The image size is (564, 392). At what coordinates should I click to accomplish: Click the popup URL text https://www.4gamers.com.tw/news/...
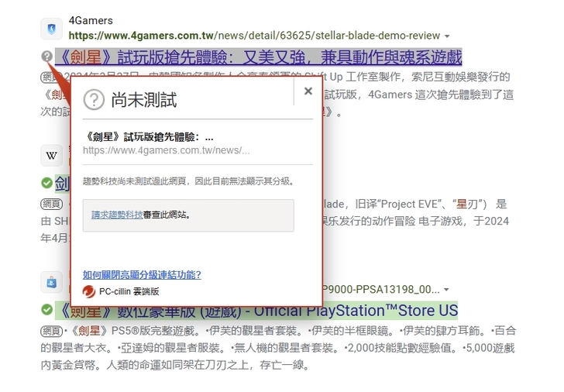pos(166,150)
